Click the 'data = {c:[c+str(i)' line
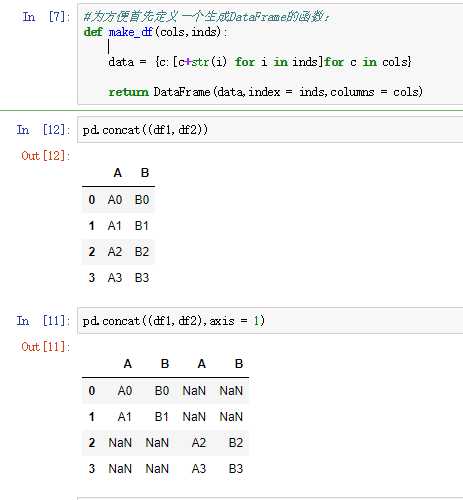Image resolution: width=463 pixels, height=500 pixels. pyautogui.click(x=260, y=62)
